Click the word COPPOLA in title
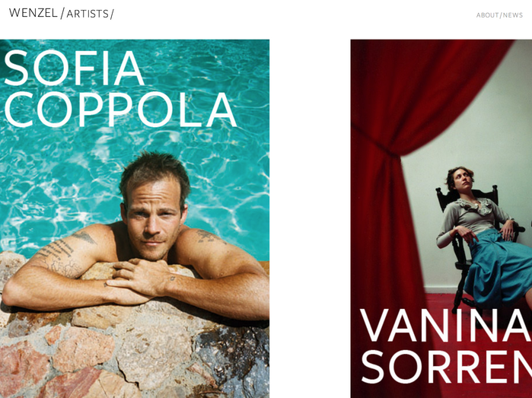 119,110
